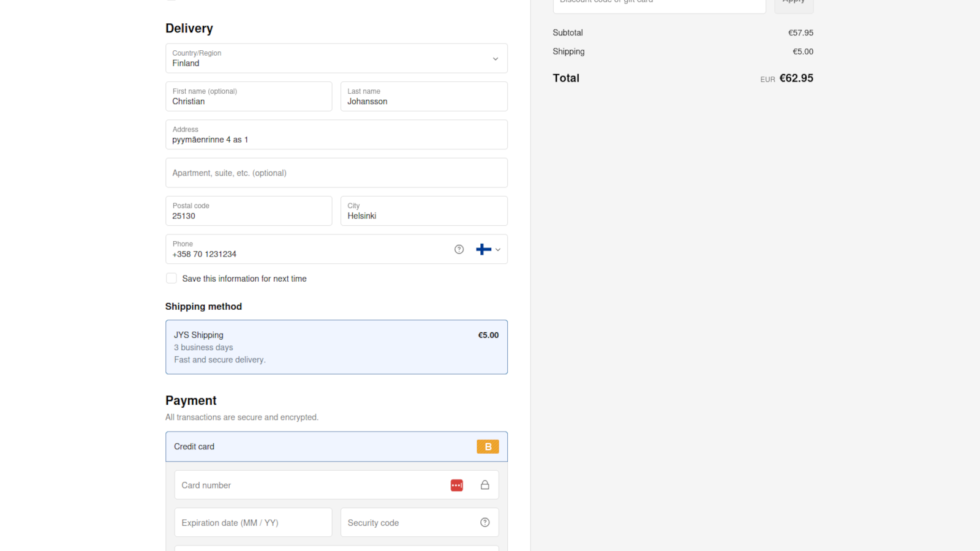Click the Expiration date field

pos(253,523)
